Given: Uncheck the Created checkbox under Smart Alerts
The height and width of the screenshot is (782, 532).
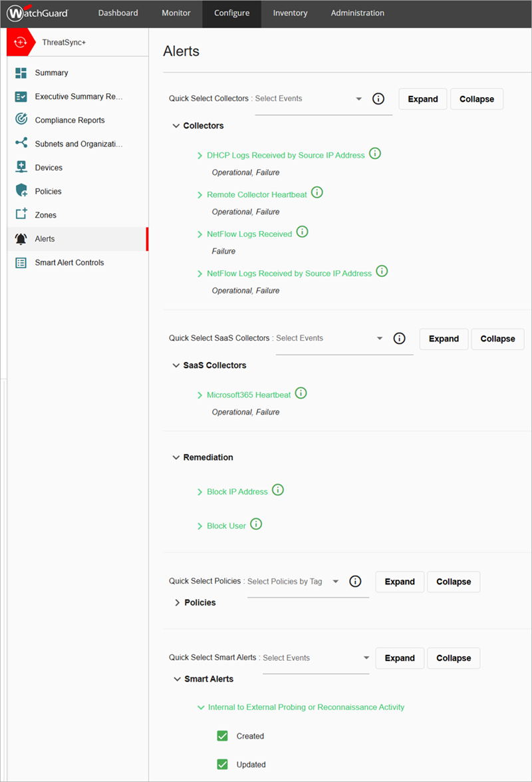Looking at the screenshot, I should (222, 735).
